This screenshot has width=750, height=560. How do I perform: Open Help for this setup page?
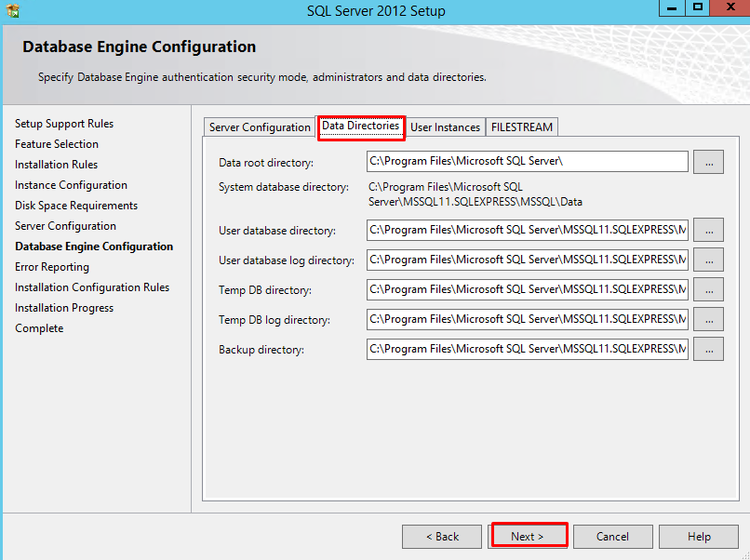(698, 537)
